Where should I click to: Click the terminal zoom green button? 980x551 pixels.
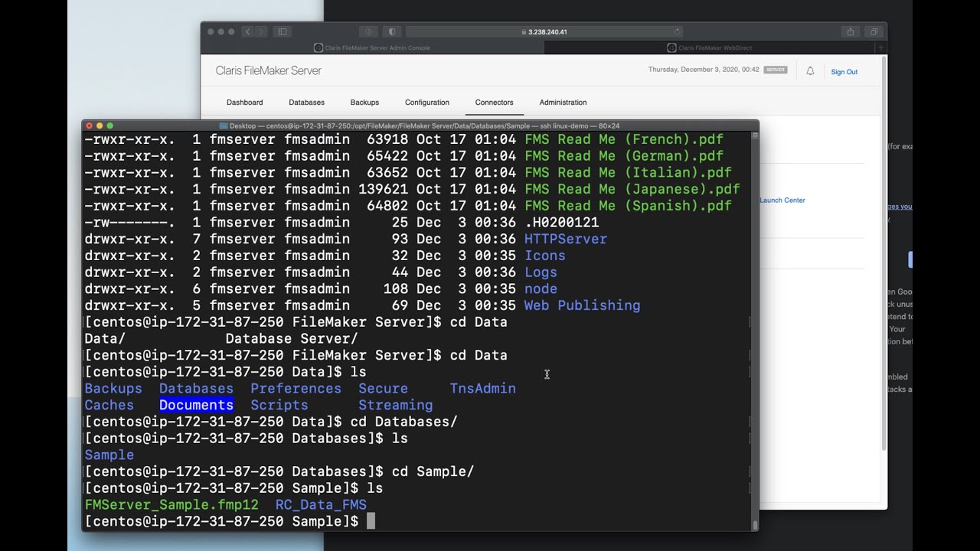[x=110, y=126]
